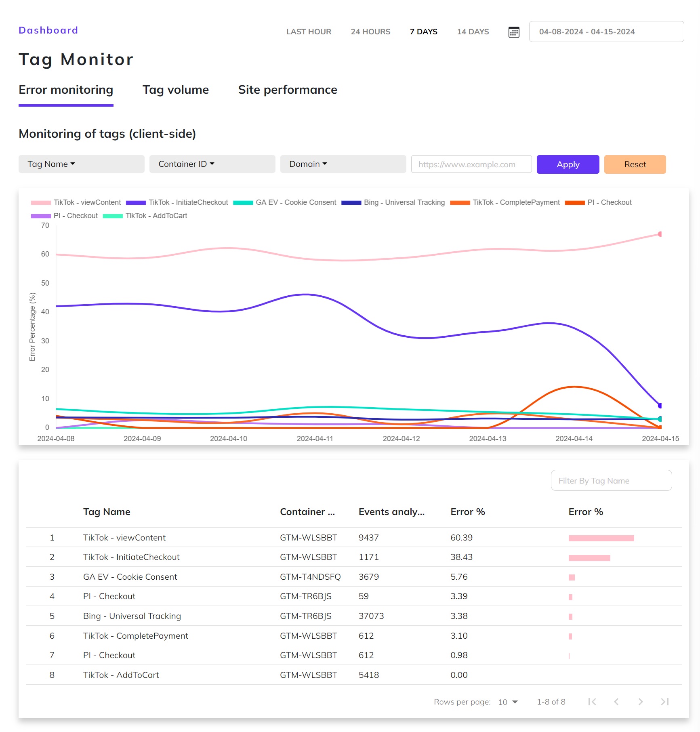Toggle TikTok - CompletePayment legend series

point(505,202)
